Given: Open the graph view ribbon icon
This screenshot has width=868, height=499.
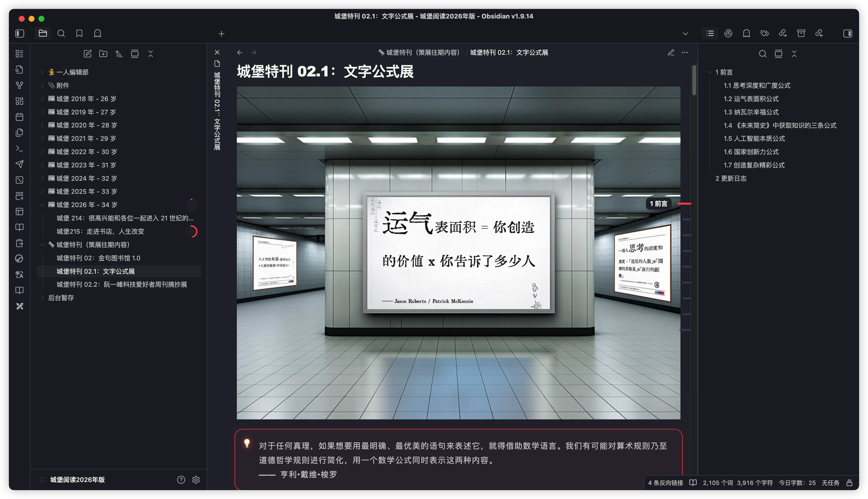Looking at the screenshot, I should pyautogui.click(x=19, y=85).
